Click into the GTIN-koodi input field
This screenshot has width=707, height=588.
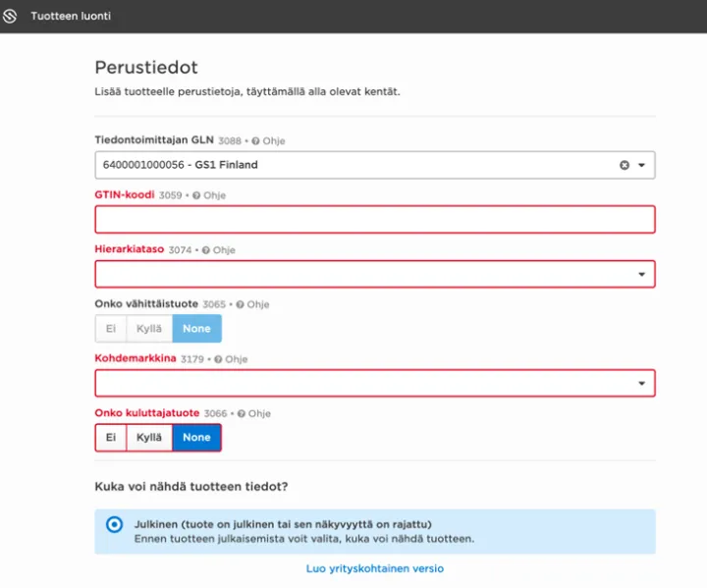tap(374, 220)
